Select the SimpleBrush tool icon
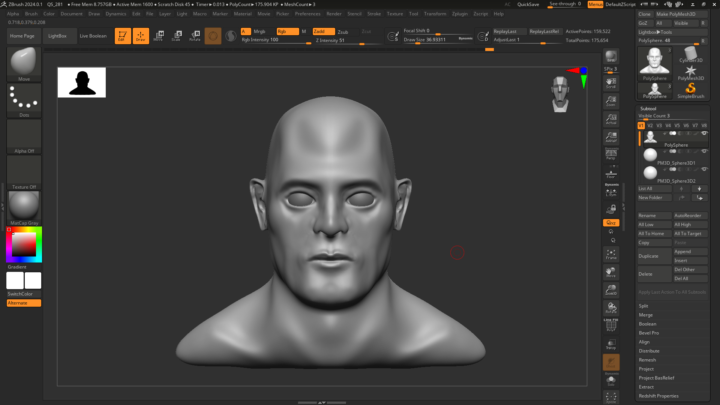The width and height of the screenshot is (720, 405). tap(690, 88)
